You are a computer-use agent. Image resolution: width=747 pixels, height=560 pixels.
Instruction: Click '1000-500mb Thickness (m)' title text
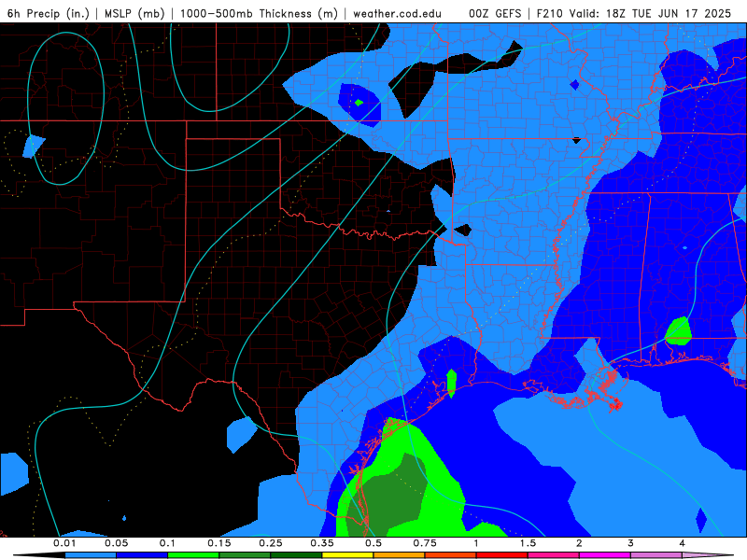click(x=259, y=13)
